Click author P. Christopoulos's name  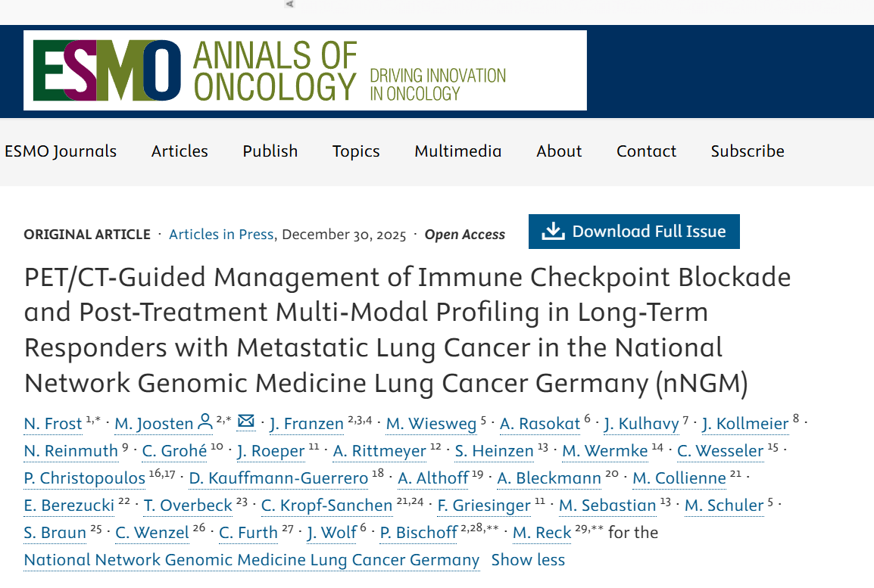pos(85,478)
